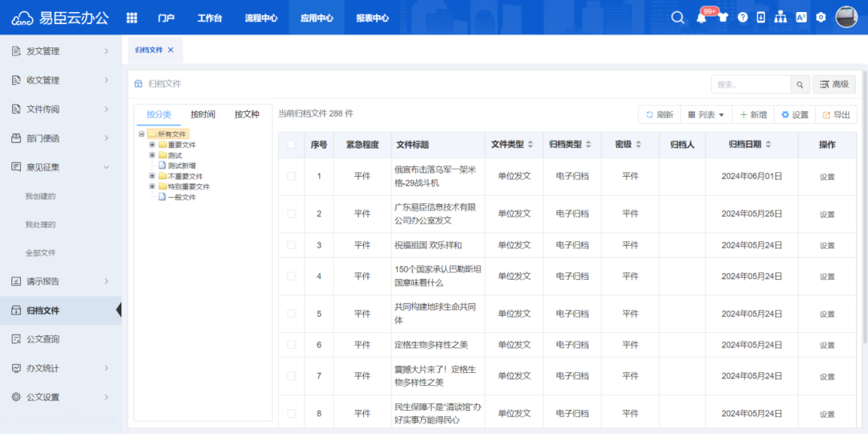Open the 流程中心 top menu
The height and width of the screenshot is (434, 868).
(261, 18)
